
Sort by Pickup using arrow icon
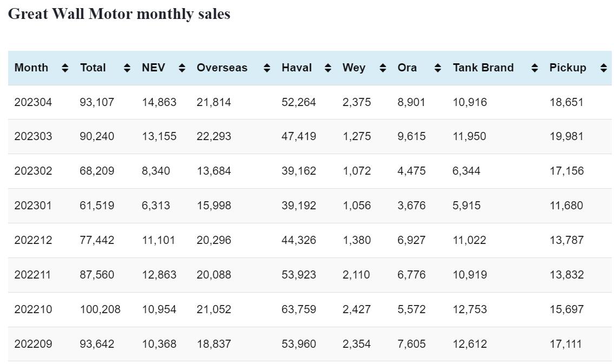[x=603, y=68]
